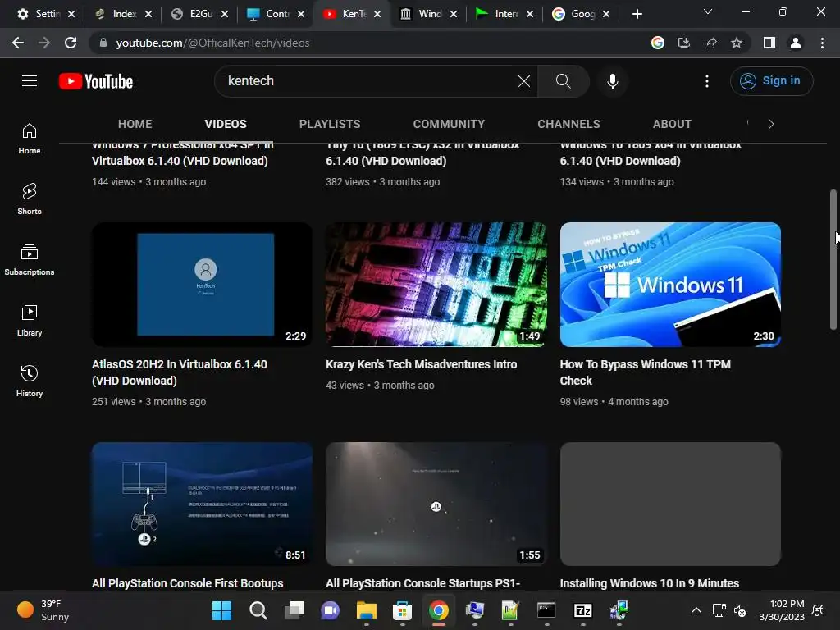This screenshot has width=840, height=630.
Task: Reload the page
Action: [71, 43]
